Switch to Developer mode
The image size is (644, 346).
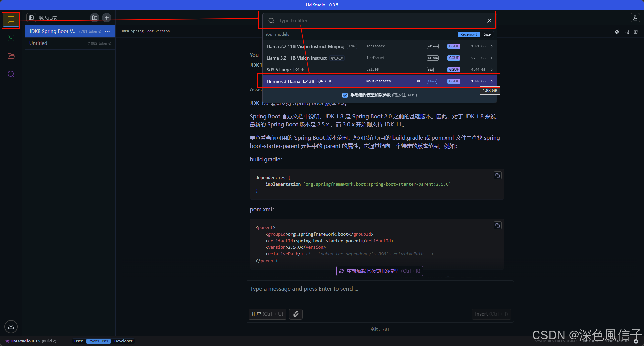coord(123,341)
